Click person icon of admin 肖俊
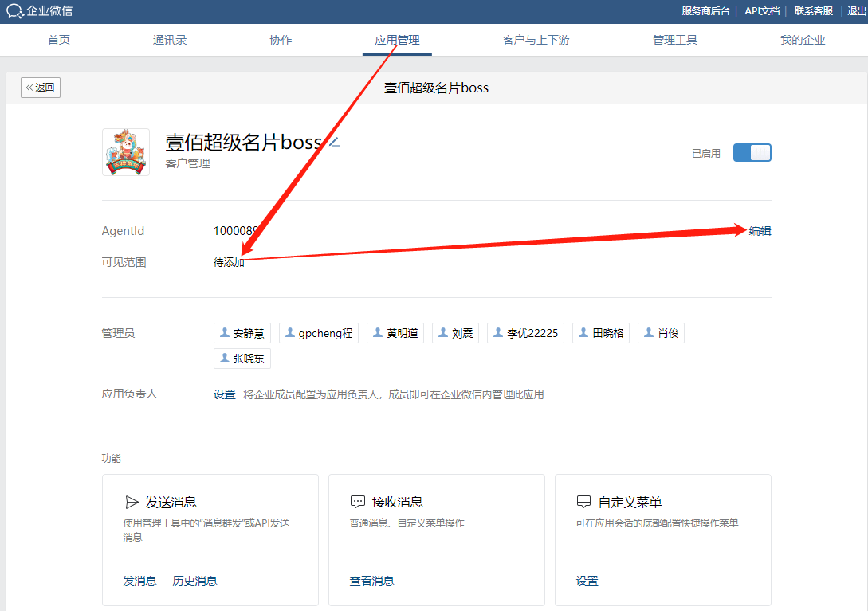The height and width of the screenshot is (611, 868). 649,333
